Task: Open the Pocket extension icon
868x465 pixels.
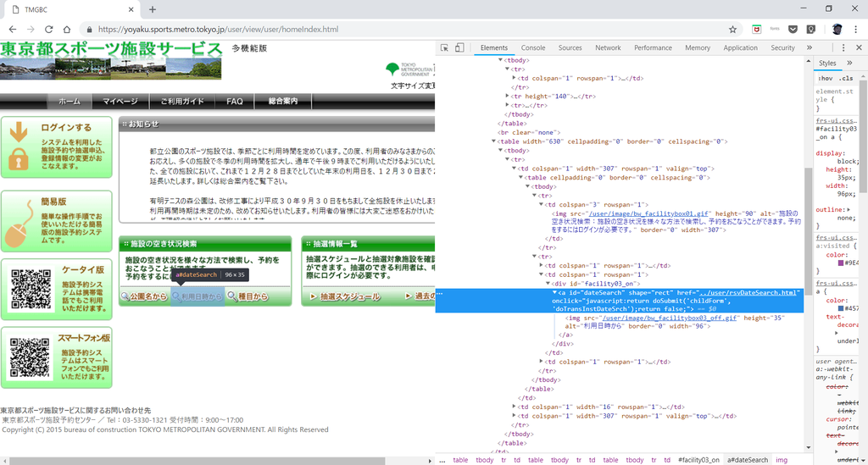Action: click(x=793, y=30)
